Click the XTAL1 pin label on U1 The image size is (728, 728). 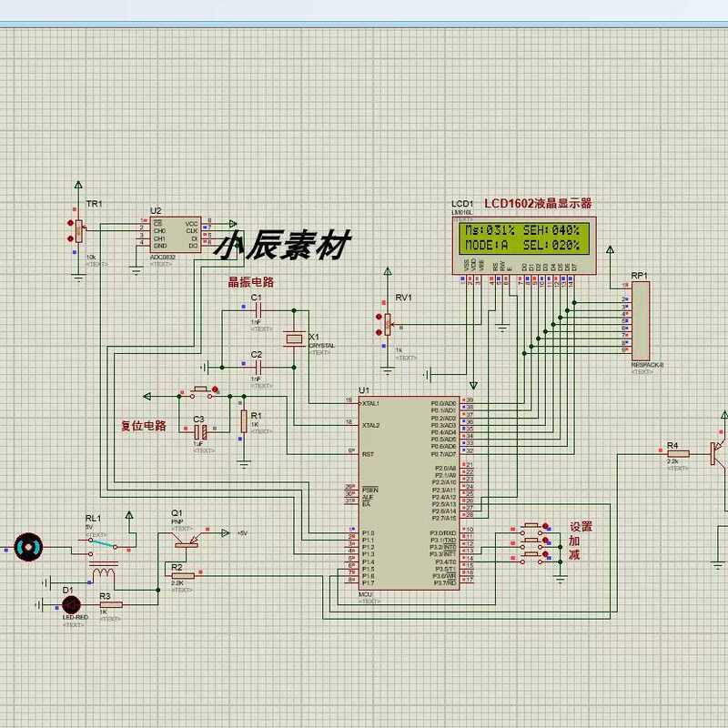pyautogui.click(x=371, y=403)
